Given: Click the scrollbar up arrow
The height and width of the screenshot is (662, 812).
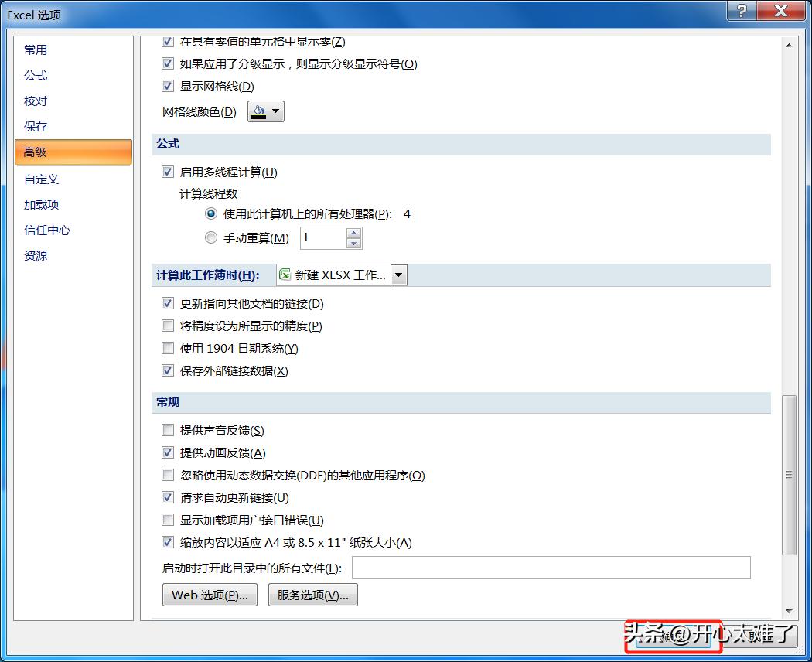Looking at the screenshot, I should pyautogui.click(x=789, y=45).
